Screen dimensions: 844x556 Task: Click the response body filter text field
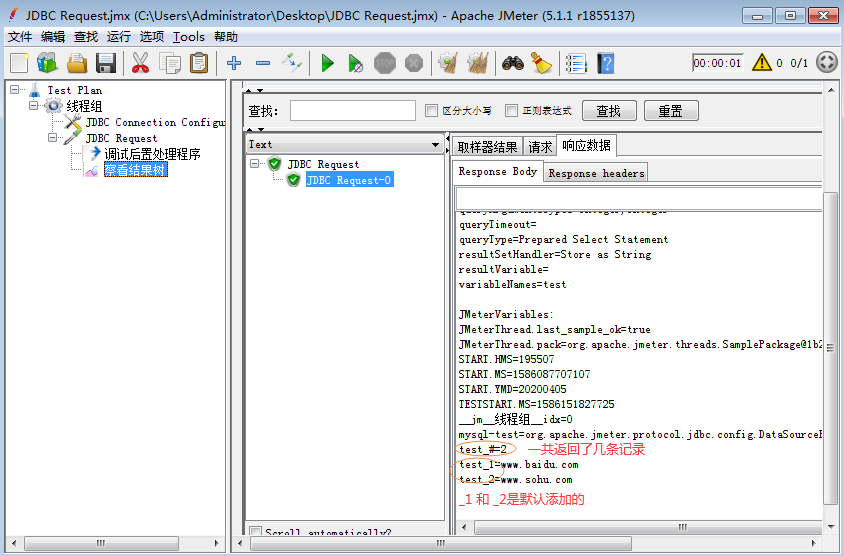tap(638, 199)
